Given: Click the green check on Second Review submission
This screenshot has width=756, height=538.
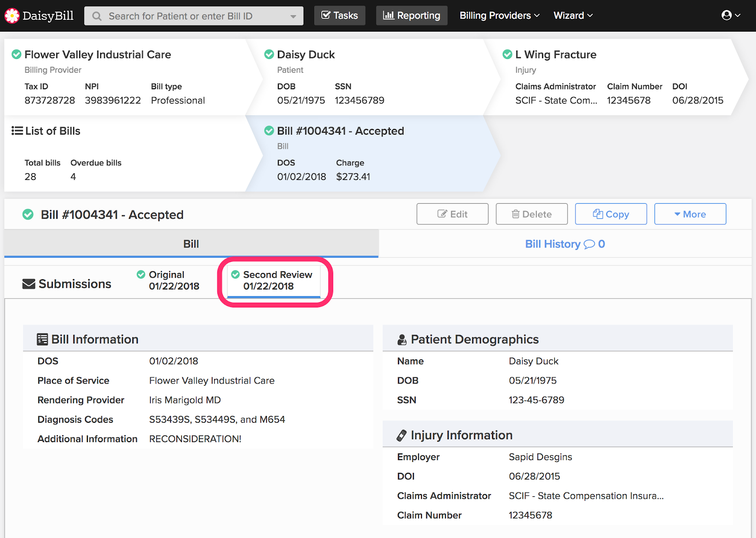Looking at the screenshot, I should coord(235,274).
